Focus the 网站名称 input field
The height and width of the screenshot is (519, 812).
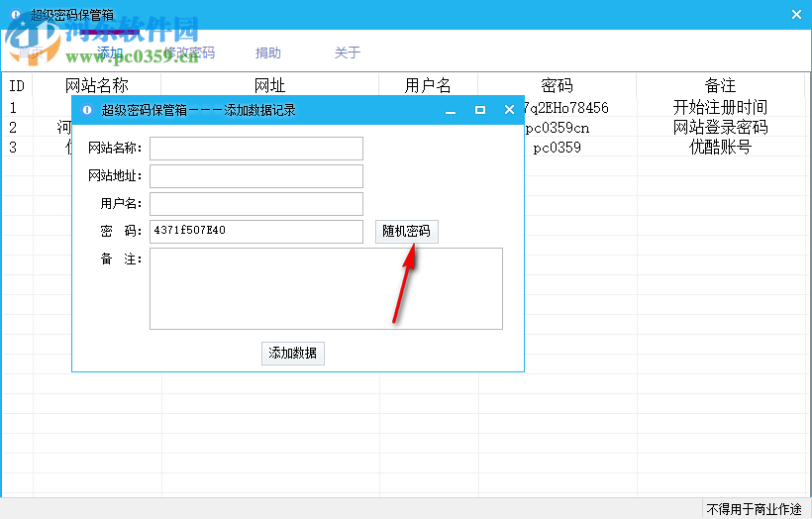pyautogui.click(x=256, y=149)
